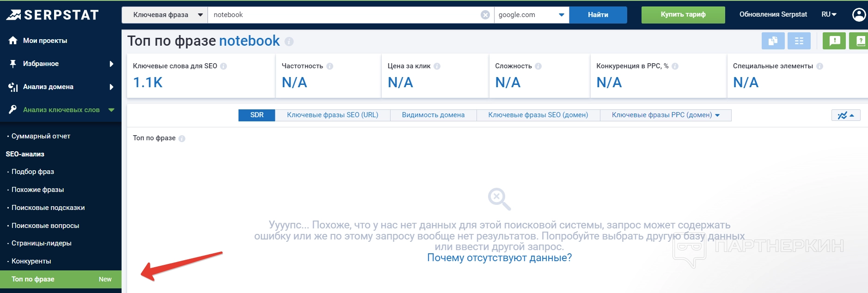Toggle the chart trend icon button
The height and width of the screenshot is (293, 868).
(x=845, y=115)
